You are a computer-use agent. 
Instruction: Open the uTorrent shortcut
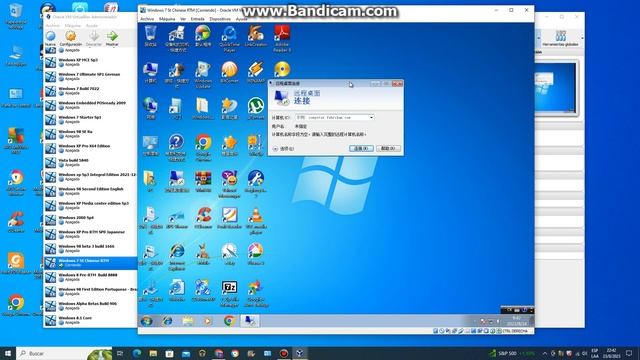[256, 108]
